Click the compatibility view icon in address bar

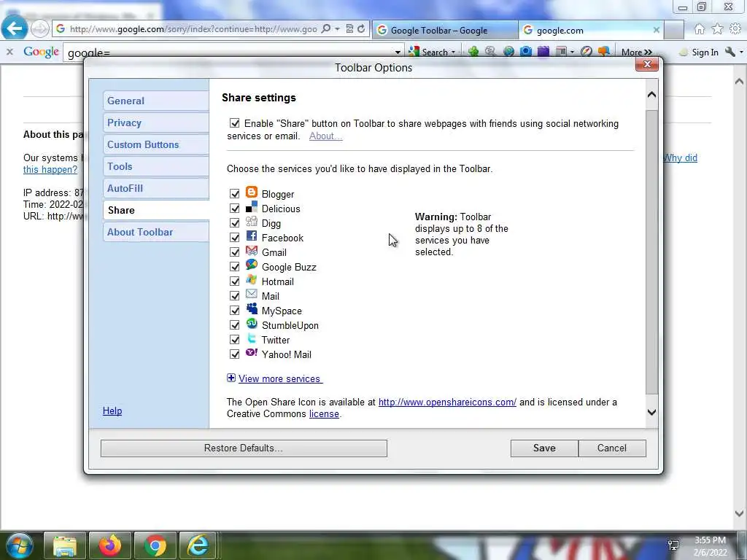(349, 29)
